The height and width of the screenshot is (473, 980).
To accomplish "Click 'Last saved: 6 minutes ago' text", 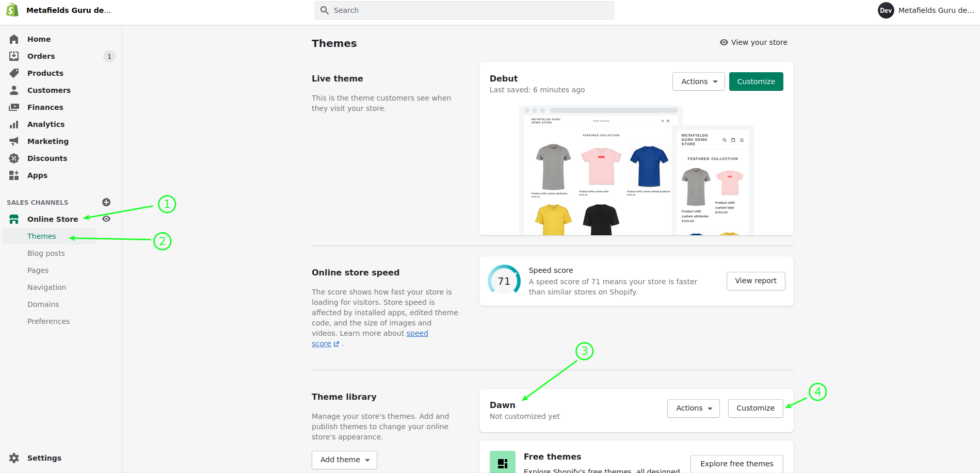I will click(x=537, y=90).
